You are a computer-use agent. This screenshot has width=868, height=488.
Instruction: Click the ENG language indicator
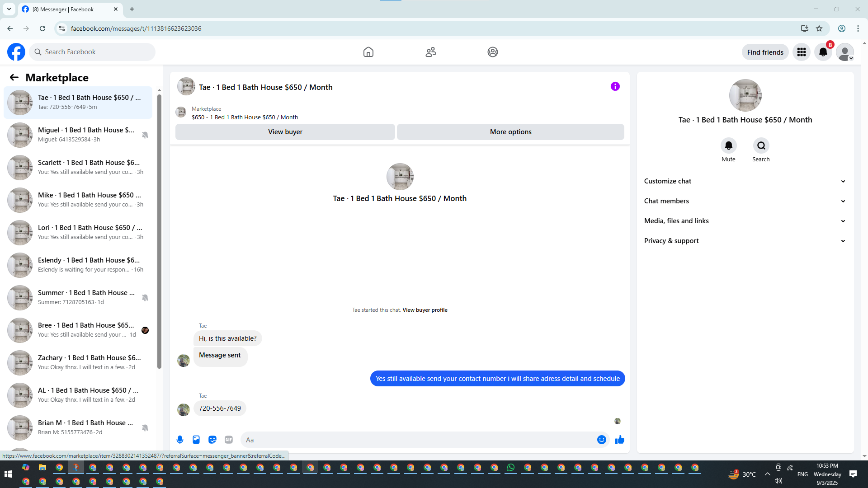click(802, 474)
